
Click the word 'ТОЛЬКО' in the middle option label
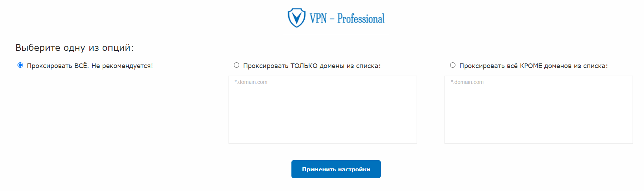tap(304, 66)
